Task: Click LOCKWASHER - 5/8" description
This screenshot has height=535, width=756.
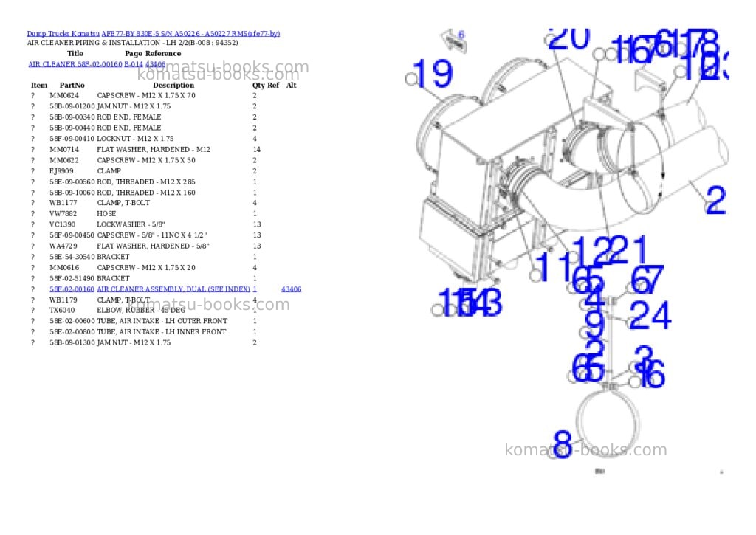Action: click(131, 224)
